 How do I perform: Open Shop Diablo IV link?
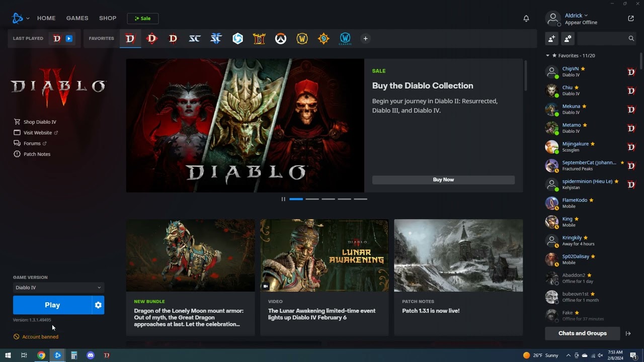[35, 122]
